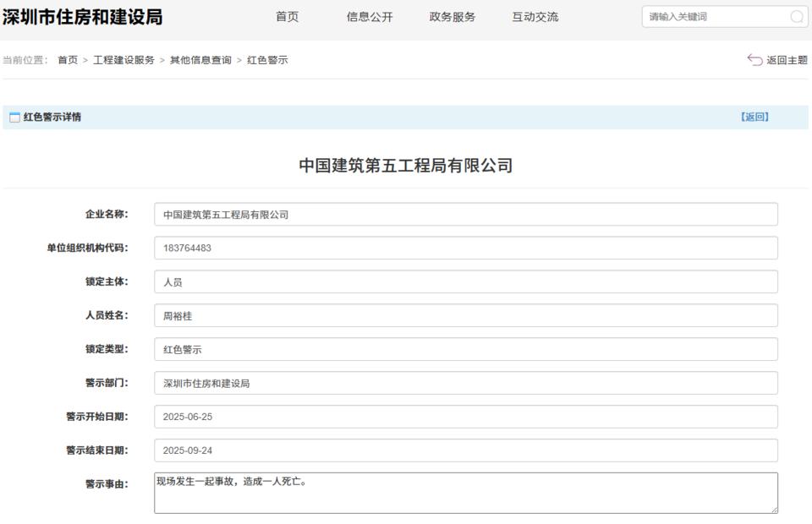Click the 红色警示详情 panel title

(x=52, y=117)
